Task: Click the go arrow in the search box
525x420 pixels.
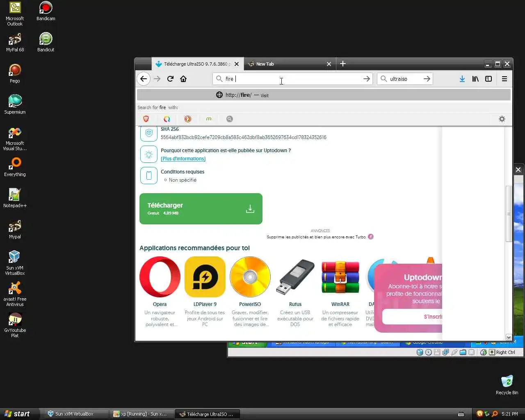Action: pos(427,79)
